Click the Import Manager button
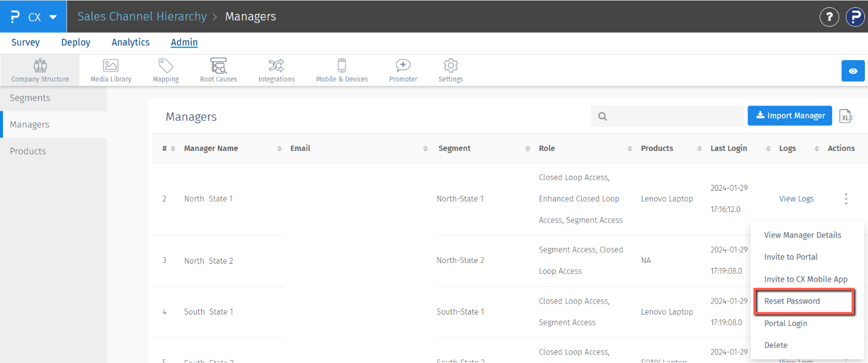 [x=789, y=116]
